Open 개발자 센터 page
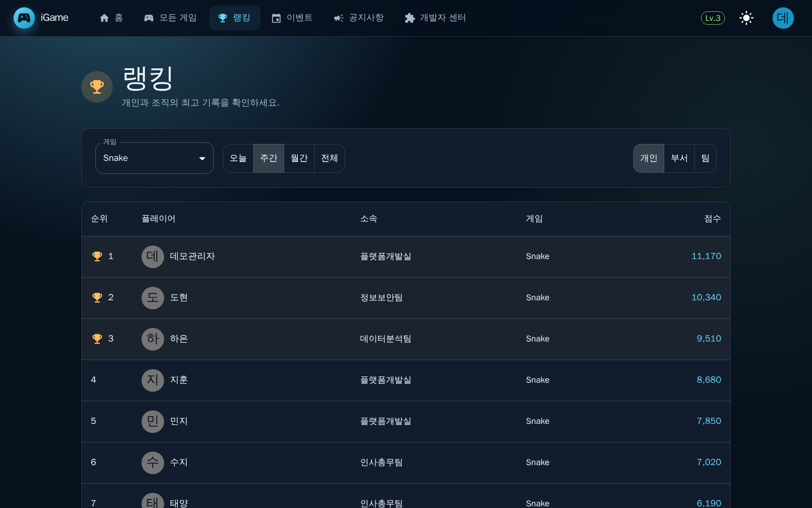The height and width of the screenshot is (508, 812). pyautogui.click(x=435, y=18)
